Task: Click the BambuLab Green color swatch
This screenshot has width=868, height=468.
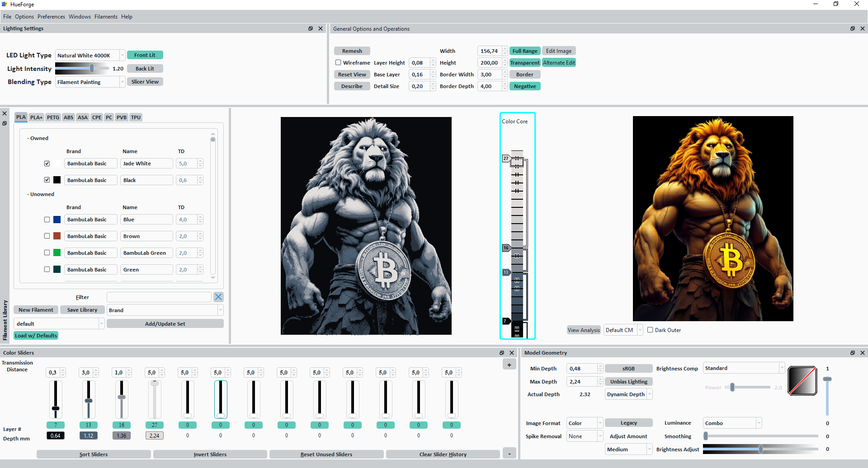Action: point(57,253)
